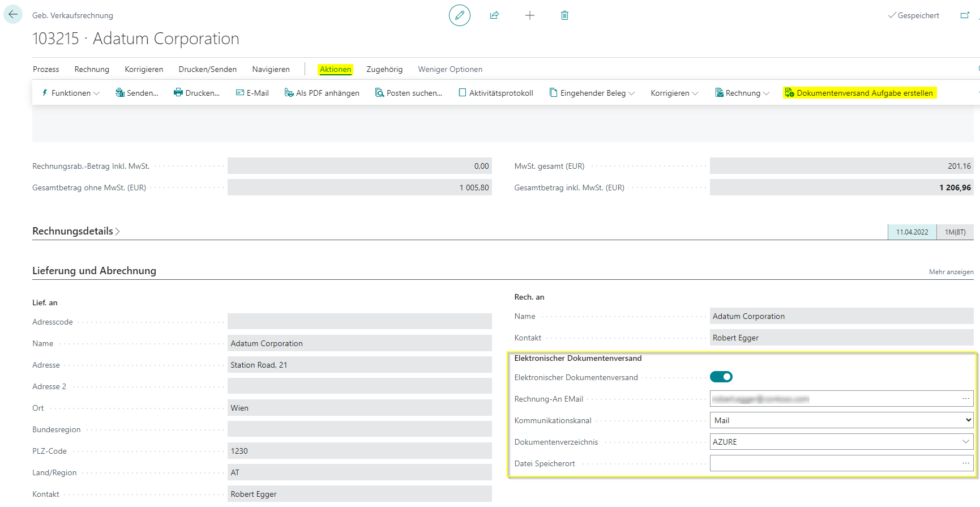This screenshot has height=507, width=980.
Task: Open page in new window icon
Action: [965, 15]
